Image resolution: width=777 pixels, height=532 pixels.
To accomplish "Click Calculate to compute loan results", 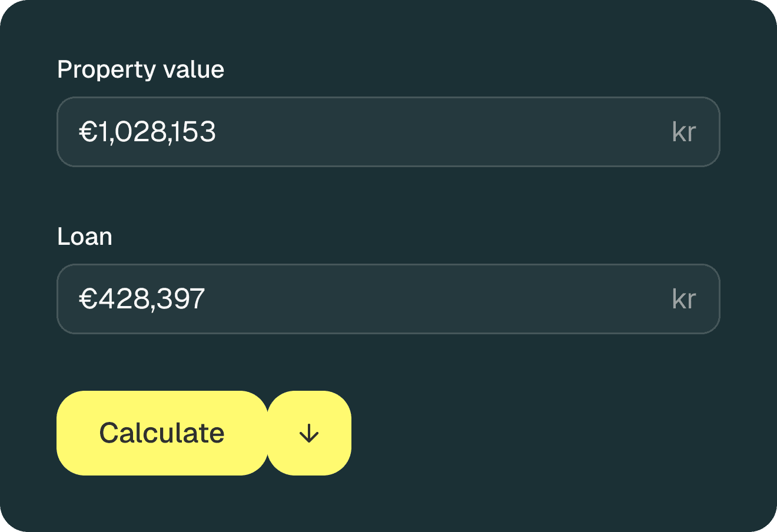I will coord(162,433).
